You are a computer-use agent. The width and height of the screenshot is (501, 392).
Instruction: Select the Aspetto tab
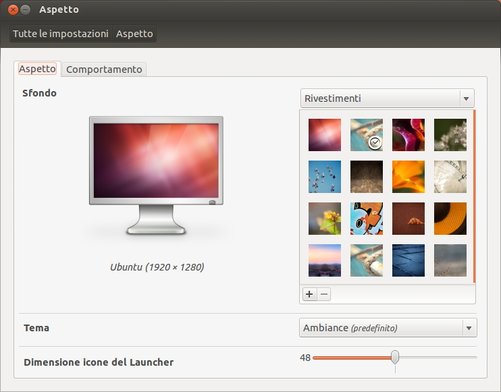coord(37,69)
